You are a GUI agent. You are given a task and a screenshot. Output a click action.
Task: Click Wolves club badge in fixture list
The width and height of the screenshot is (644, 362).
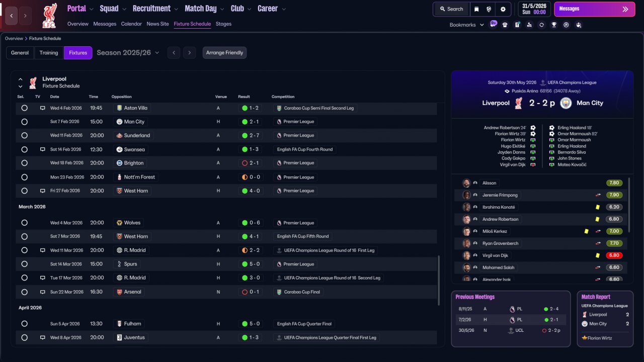pyautogui.click(x=119, y=223)
